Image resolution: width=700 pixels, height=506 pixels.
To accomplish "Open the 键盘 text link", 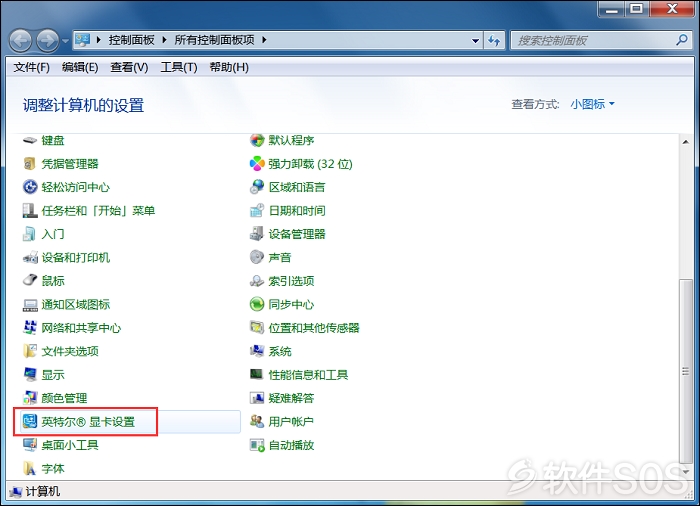I will (x=53, y=141).
